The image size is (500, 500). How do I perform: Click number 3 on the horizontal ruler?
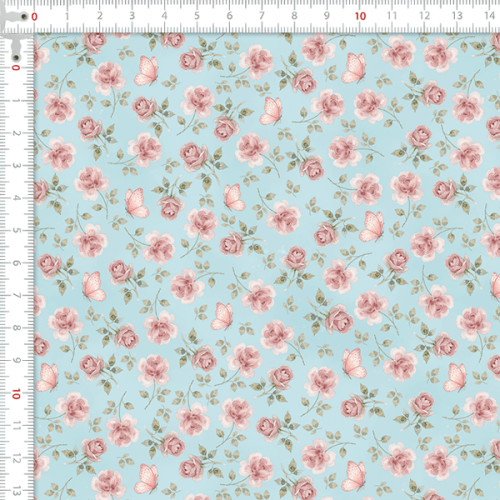[132, 16]
